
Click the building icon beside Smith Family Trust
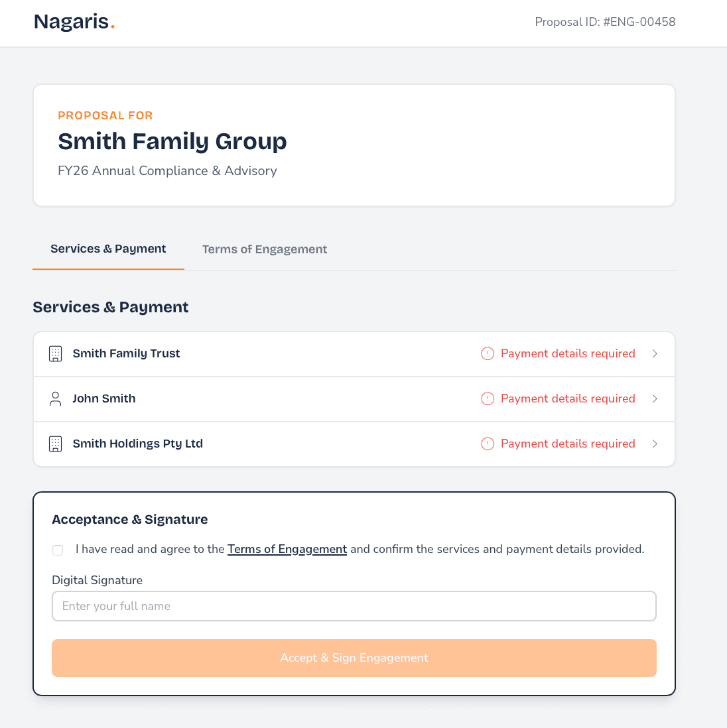click(x=55, y=353)
